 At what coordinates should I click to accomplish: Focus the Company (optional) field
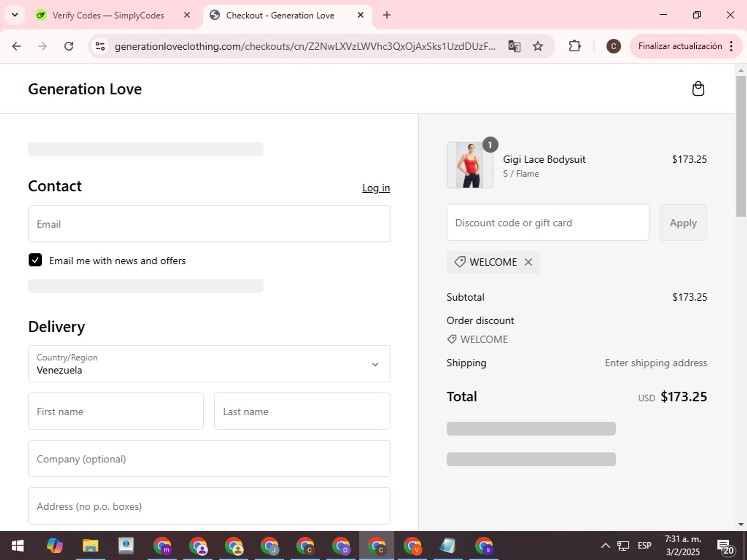coord(209,458)
